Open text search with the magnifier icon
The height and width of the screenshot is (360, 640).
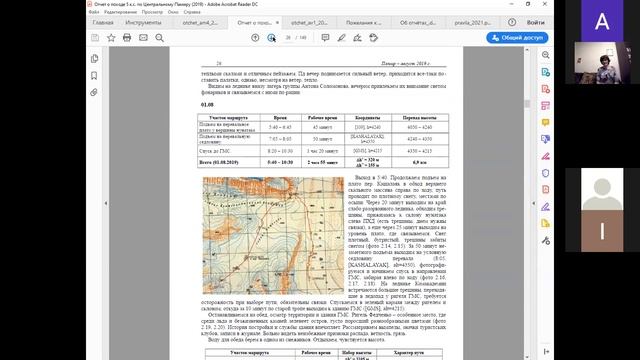coord(160,38)
